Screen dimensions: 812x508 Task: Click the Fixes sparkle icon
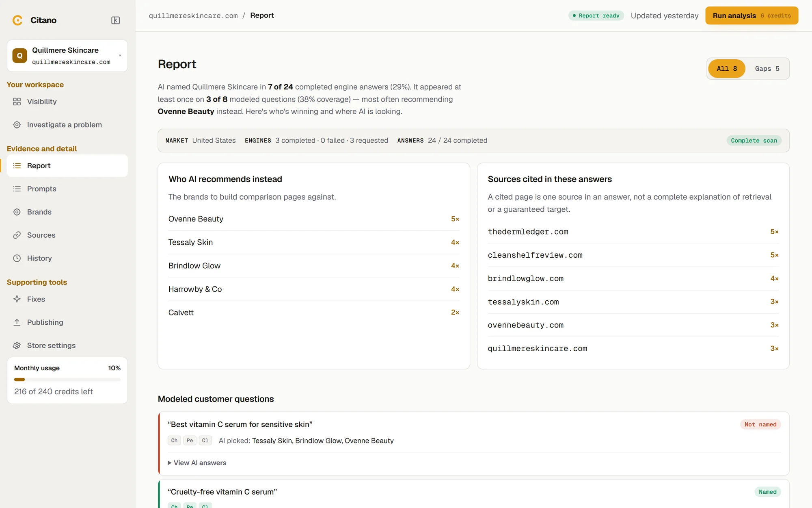[17, 299]
